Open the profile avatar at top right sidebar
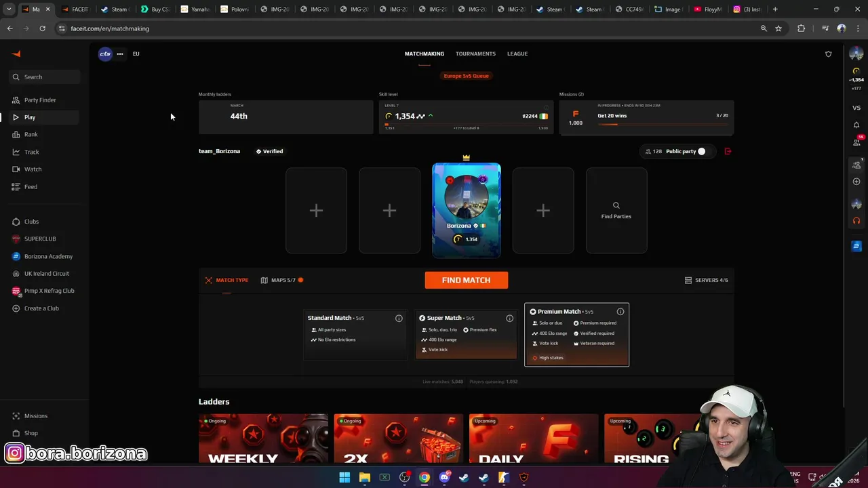Screen dimensions: 868x488 click(856, 54)
